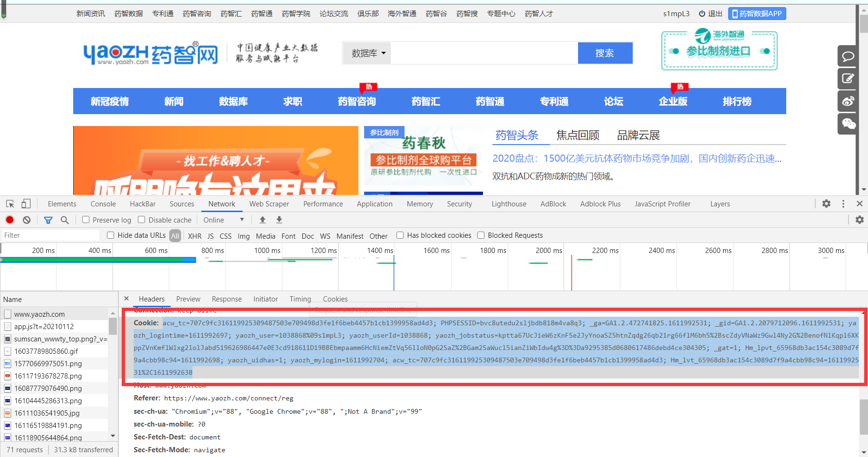This screenshot has height=457, width=868.
Task: Click the chat bubble sidebar icon
Action: click(848, 57)
